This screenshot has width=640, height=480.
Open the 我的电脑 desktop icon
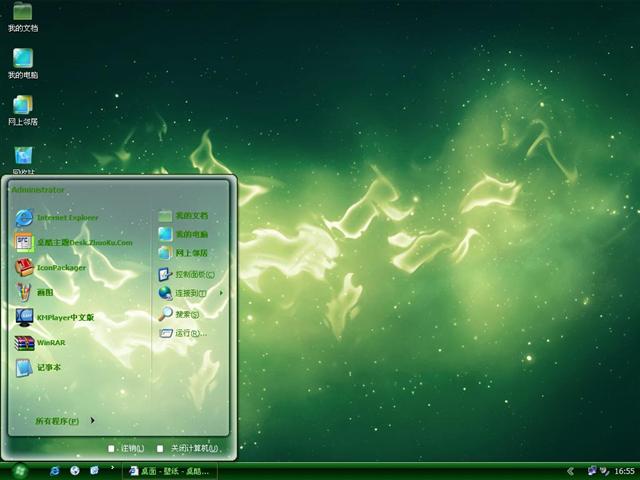23,64
